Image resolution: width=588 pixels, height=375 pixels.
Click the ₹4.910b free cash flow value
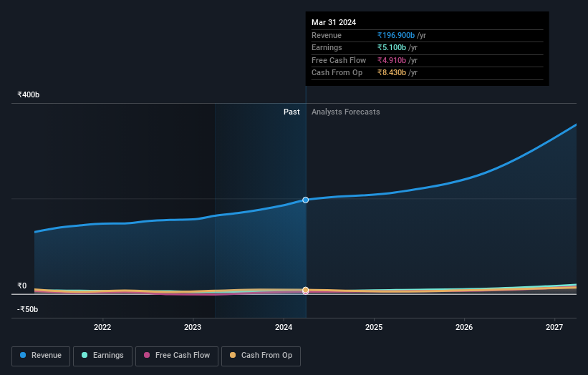(x=392, y=60)
